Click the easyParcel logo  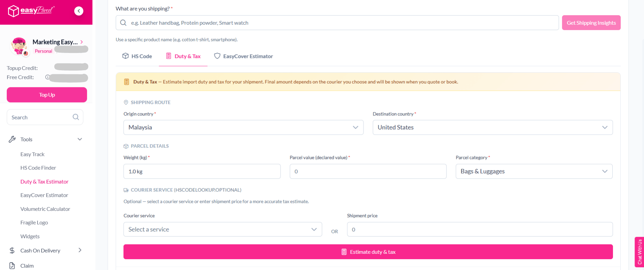click(31, 11)
